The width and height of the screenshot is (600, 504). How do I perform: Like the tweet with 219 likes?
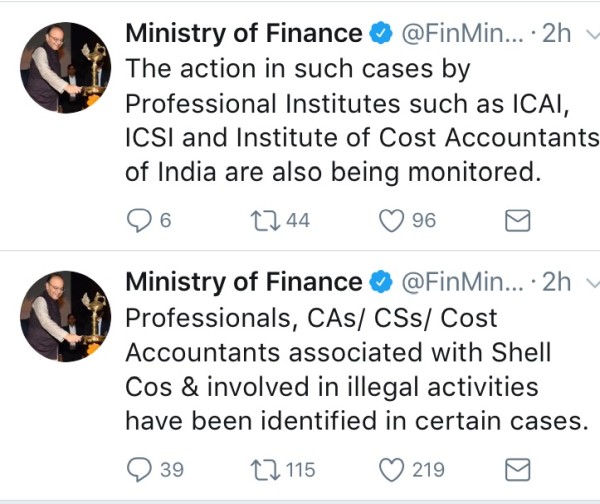pos(392,469)
